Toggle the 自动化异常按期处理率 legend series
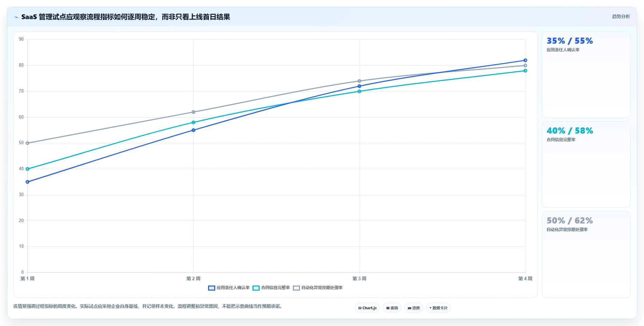Image resolution: width=644 pixels, height=326 pixels. 318,288
